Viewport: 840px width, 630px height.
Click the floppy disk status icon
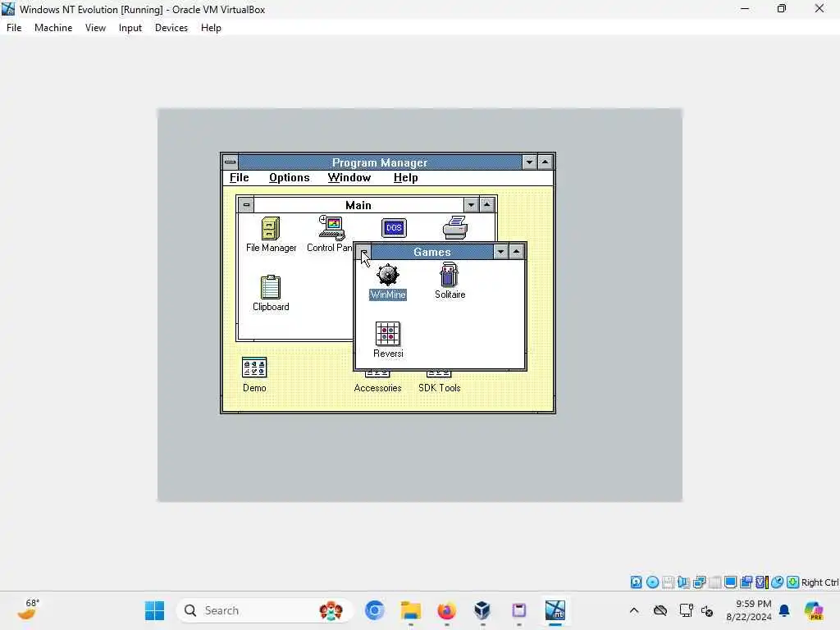[x=668, y=582]
